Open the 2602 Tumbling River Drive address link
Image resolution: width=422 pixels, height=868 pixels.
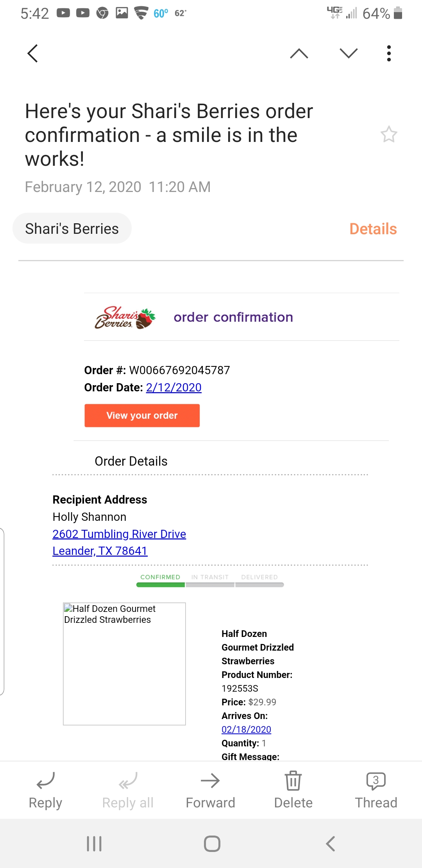119,534
